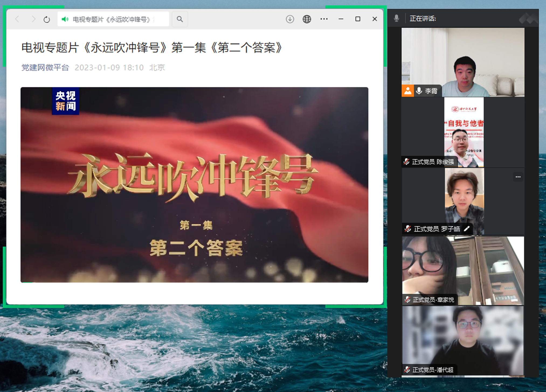The width and height of the screenshot is (546, 392).
Task: Click the browser back arrow
Action: [18, 19]
